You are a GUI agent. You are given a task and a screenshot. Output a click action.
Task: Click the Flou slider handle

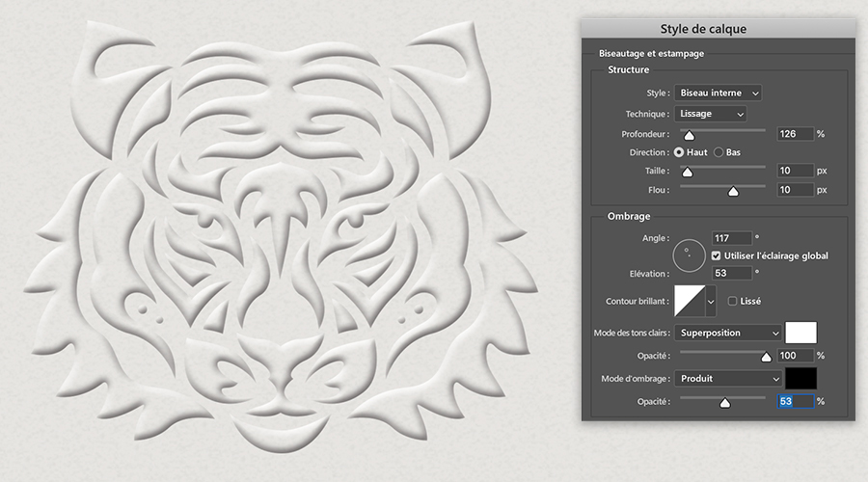point(733,192)
